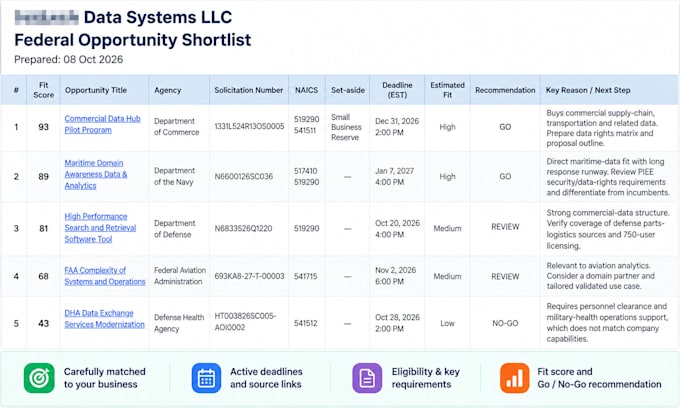680x408 pixels.
Task: Click Department of Commerce agency cell
Action: [177, 127]
